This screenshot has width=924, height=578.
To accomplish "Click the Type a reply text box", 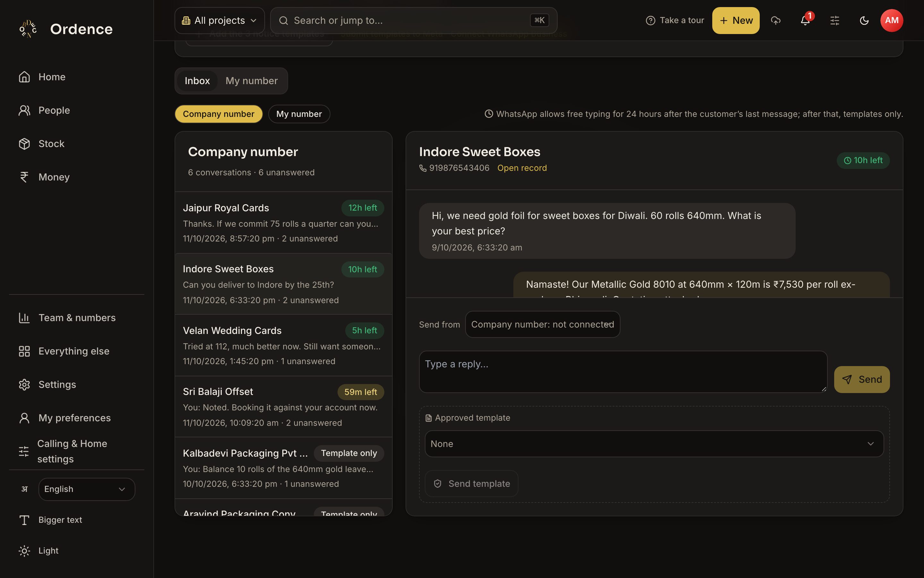I will [623, 372].
